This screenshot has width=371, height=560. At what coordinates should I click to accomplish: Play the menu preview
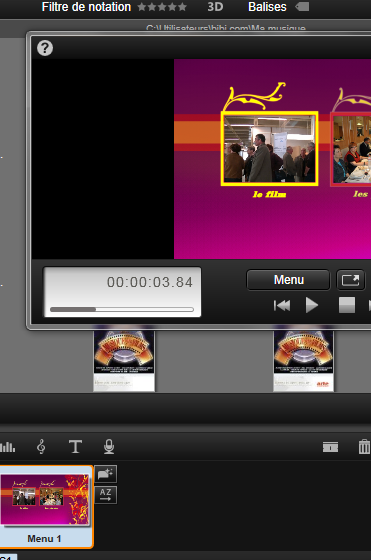[312, 305]
